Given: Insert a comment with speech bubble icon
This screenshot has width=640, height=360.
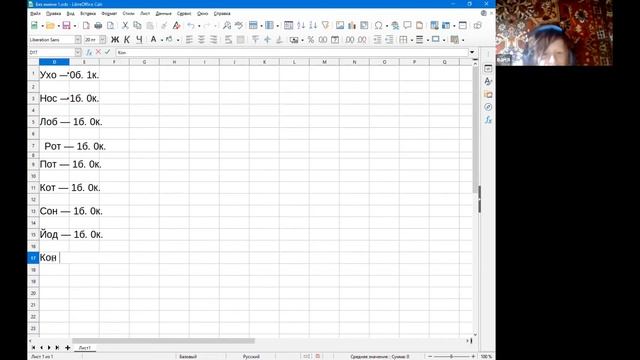Looking at the screenshot, I should pos(407,26).
